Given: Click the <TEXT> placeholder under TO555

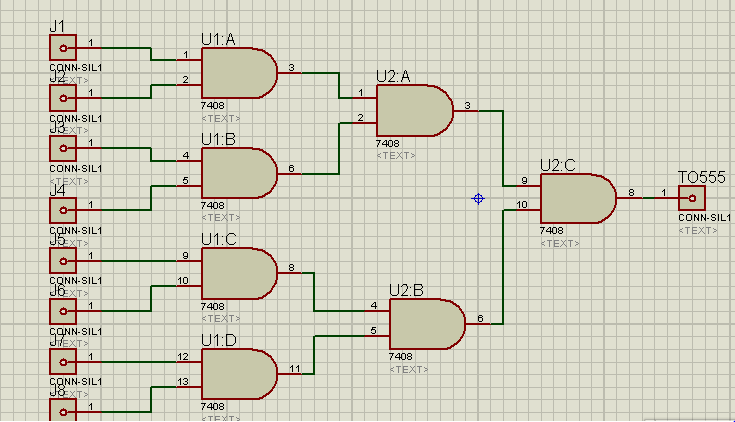Looking at the screenshot, I should (698, 230).
